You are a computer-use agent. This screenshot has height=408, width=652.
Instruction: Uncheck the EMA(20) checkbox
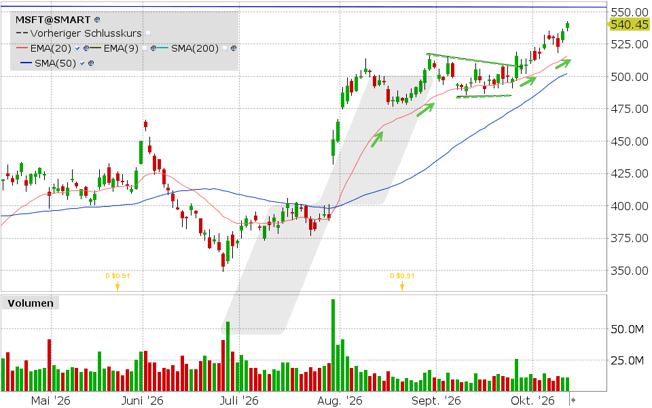tap(77, 49)
